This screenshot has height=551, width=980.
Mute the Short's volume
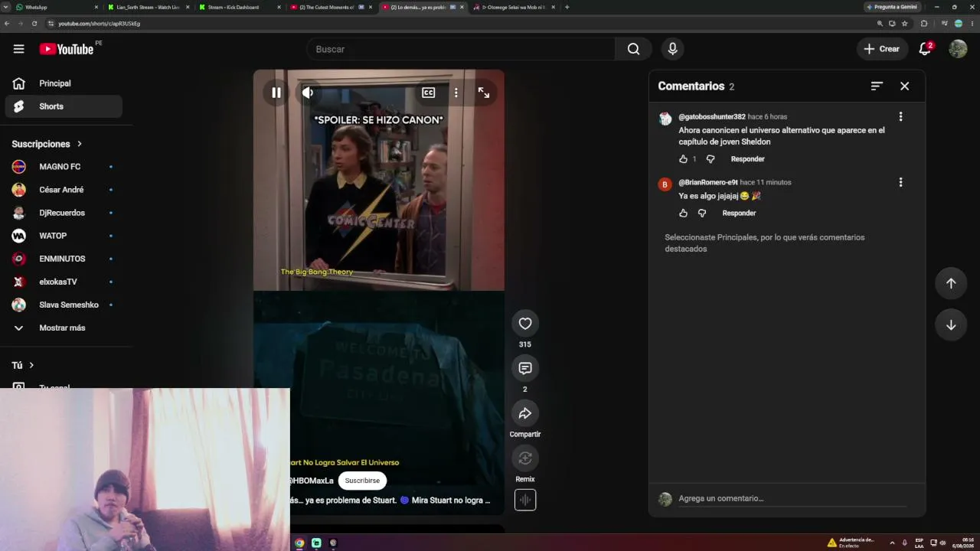308,93
